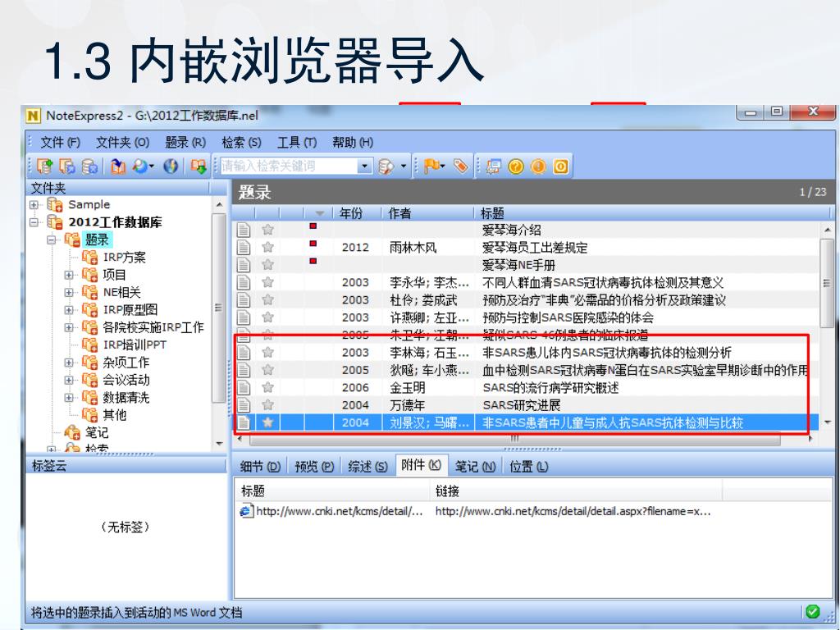840x630 pixels.
Task: Toggle the star on 许燕卿 2003 row
Action: click(x=268, y=317)
